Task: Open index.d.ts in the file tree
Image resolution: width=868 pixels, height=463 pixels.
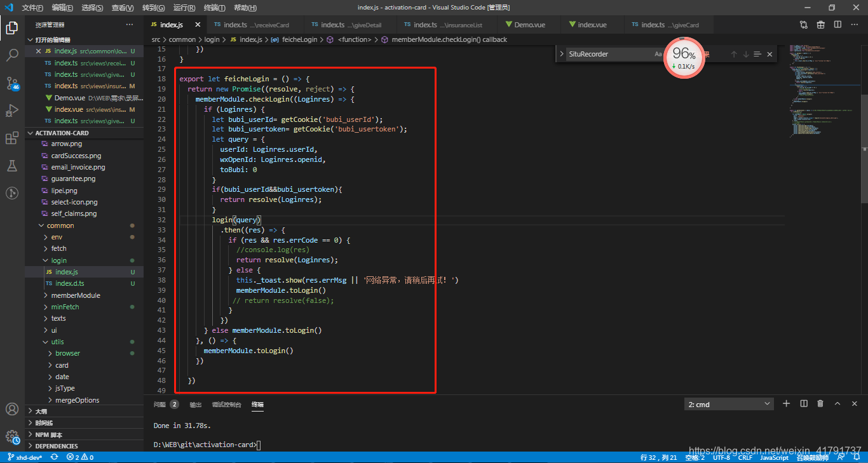Action: point(84,283)
